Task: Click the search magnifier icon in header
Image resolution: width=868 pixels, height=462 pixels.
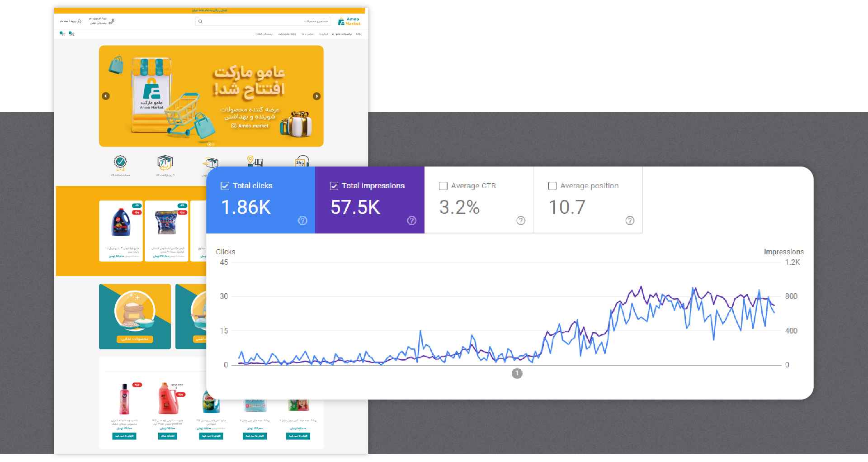Action: pos(200,21)
